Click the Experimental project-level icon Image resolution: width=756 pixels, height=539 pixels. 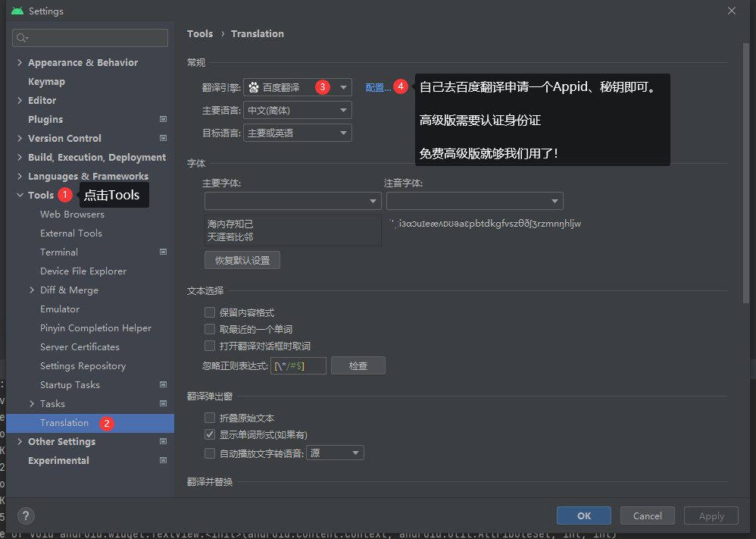coord(163,461)
